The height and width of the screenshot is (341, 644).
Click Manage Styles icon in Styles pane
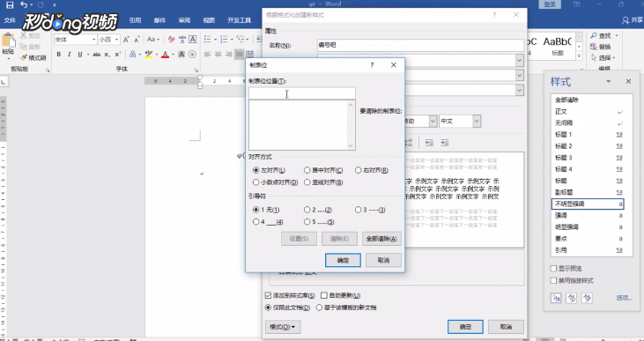click(587, 298)
